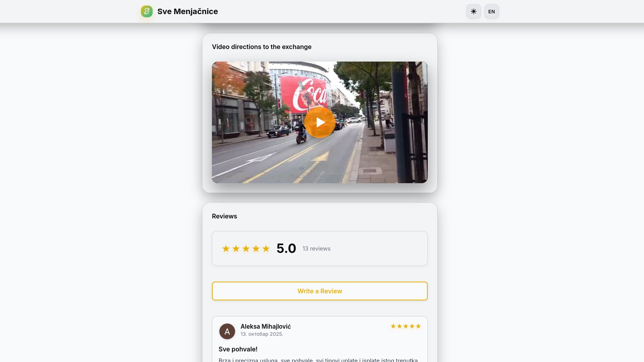Click Aleksa Mihajlović's avatar circle
This screenshot has height=362, width=644.
tap(227, 331)
